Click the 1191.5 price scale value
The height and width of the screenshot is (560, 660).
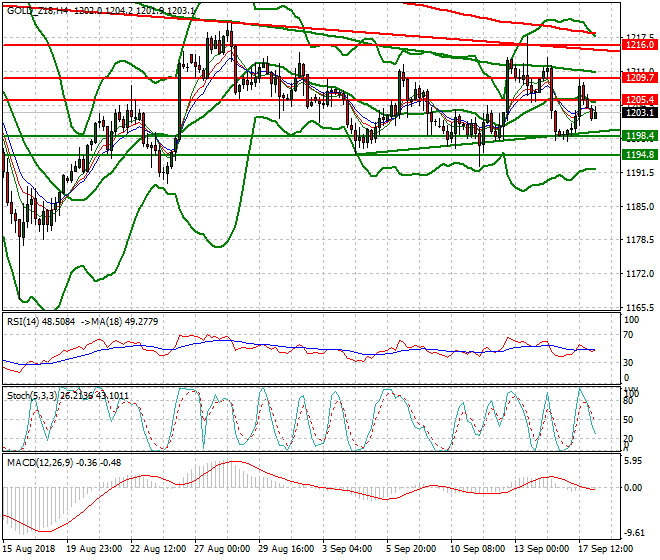640,173
